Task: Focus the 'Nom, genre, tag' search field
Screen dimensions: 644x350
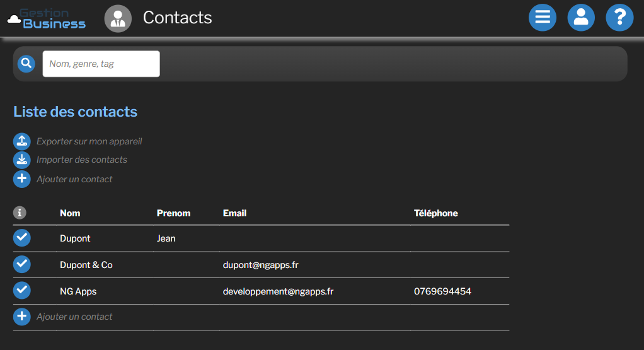Action: [x=101, y=64]
